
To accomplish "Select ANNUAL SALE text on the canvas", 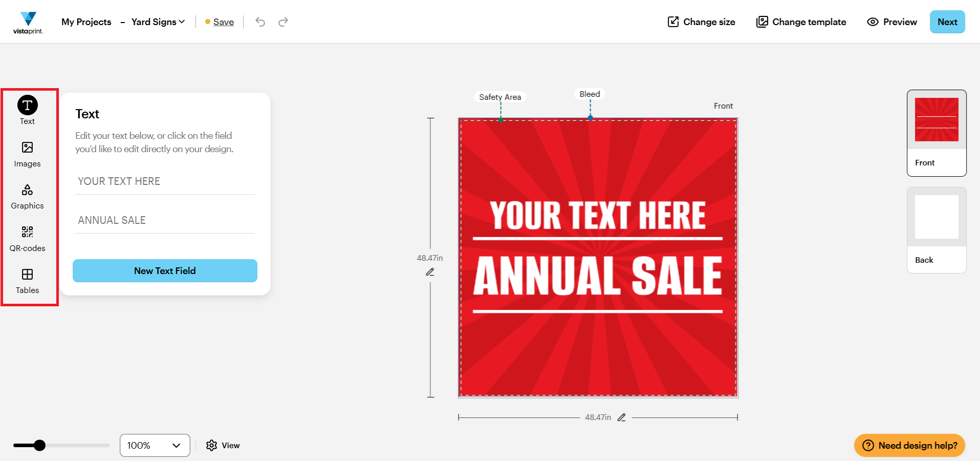I will click(598, 276).
